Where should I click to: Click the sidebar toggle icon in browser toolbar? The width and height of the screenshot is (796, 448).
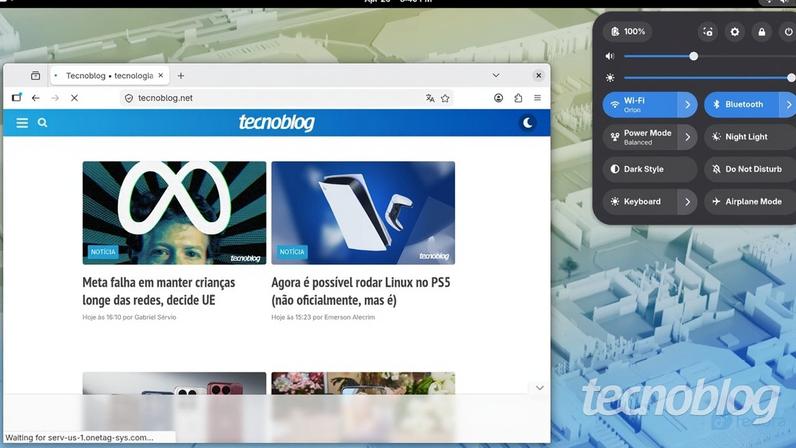coord(17,98)
